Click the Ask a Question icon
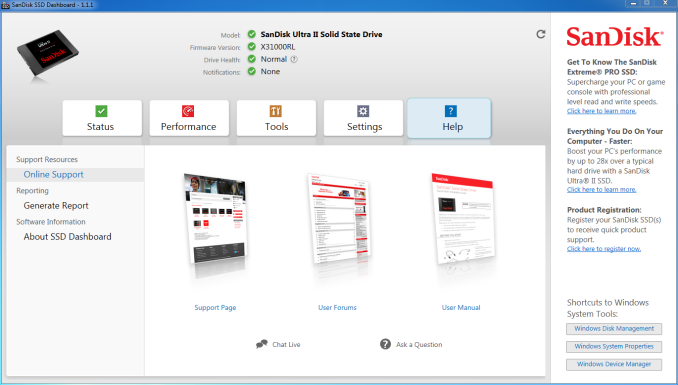This screenshot has height=385, width=678. click(385, 344)
